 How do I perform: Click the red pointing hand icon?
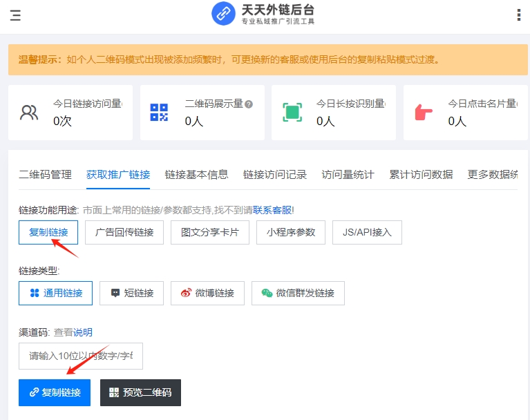[423, 113]
